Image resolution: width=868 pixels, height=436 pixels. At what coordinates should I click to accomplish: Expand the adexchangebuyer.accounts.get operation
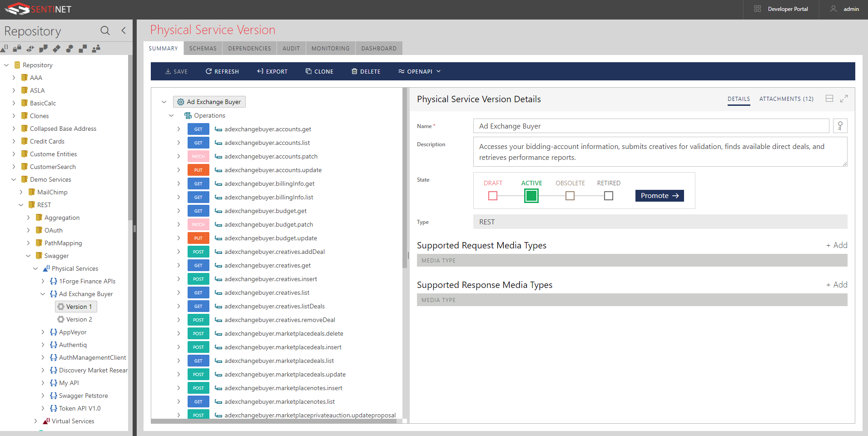click(x=179, y=129)
